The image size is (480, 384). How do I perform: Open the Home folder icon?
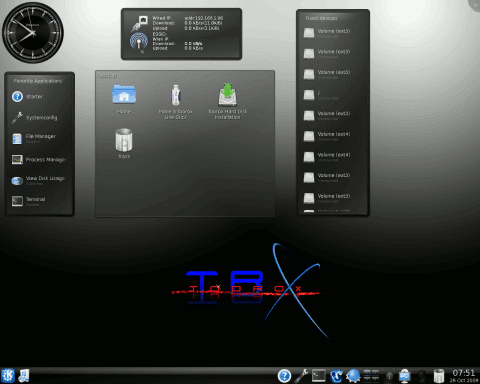click(x=124, y=99)
